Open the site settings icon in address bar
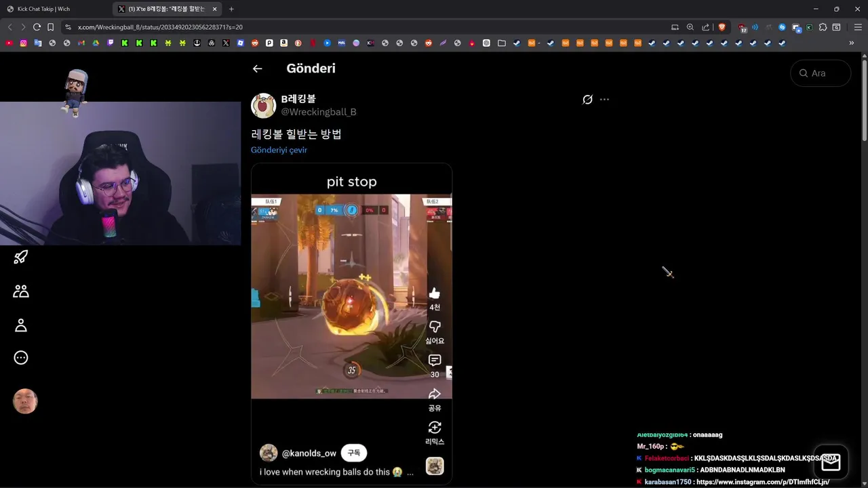The width and height of the screenshot is (868, 488). (x=68, y=27)
